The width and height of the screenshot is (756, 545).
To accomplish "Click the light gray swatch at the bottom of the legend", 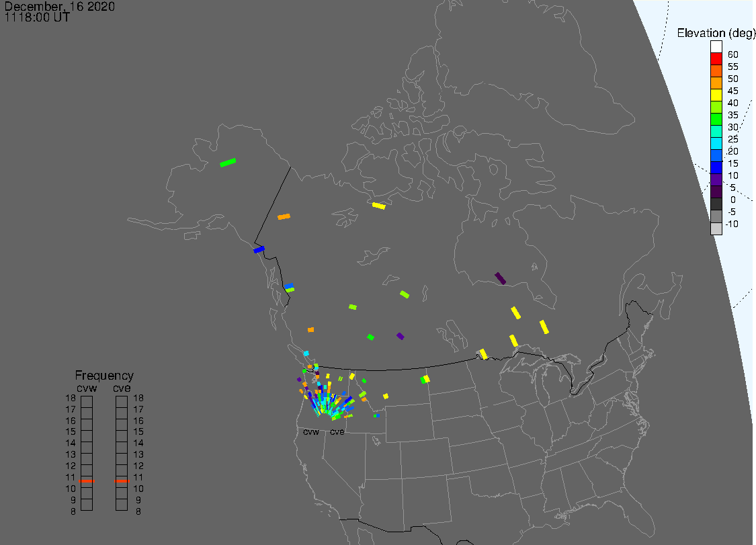I will click(x=716, y=228).
